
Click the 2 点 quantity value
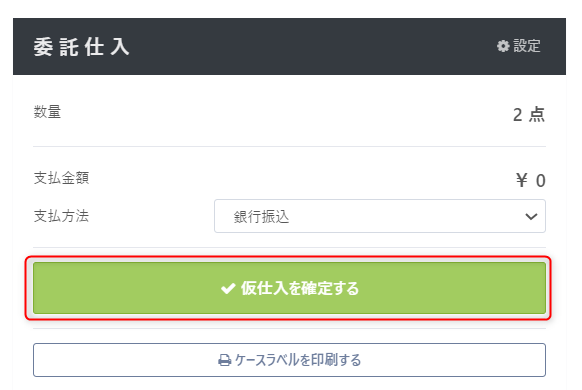(x=529, y=115)
